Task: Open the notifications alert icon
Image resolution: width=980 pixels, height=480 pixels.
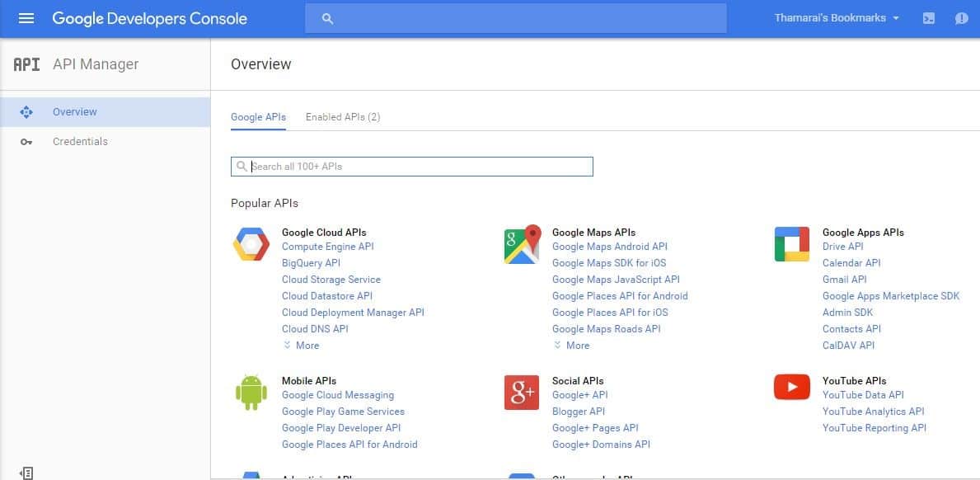Action: (x=961, y=18)
